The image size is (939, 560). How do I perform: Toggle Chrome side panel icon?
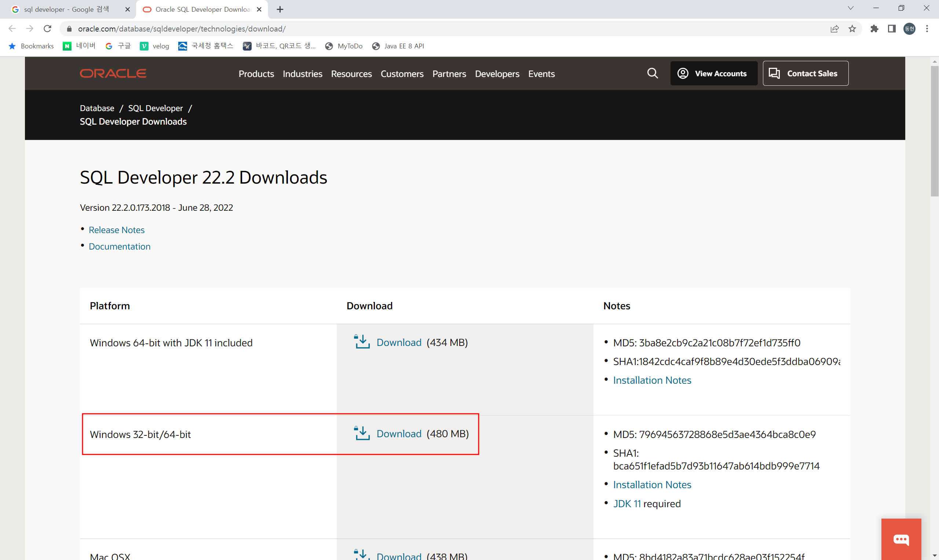coord(892,29)
